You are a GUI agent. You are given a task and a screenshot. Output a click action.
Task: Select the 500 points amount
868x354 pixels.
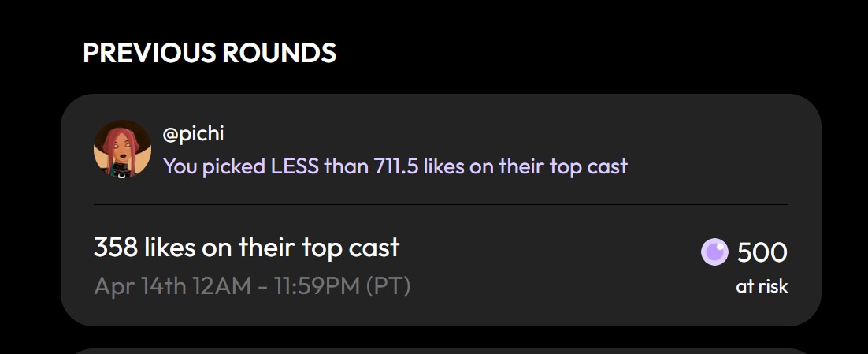pyautogui.click(x=762, y=252)
